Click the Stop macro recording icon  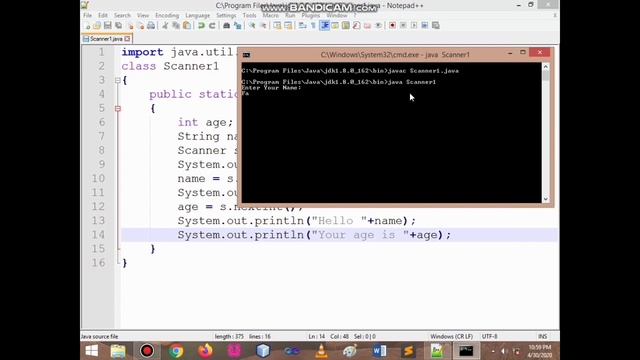[403, 26]
